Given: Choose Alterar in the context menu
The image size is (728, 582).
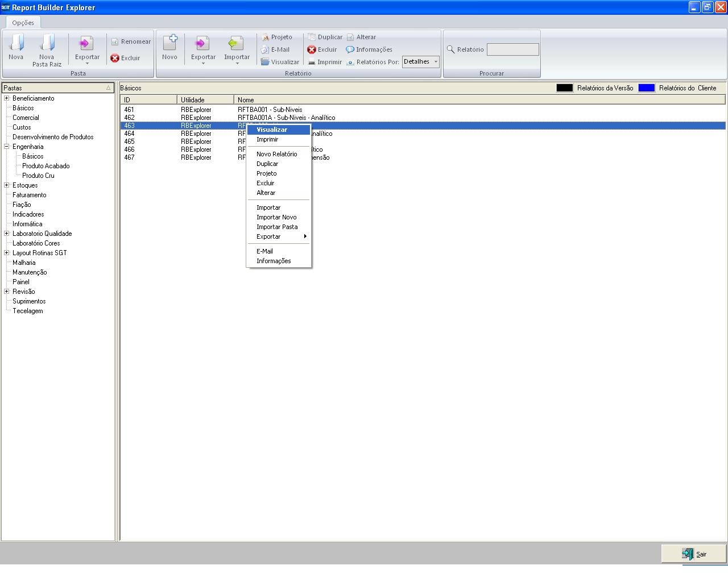Looking at the screenshot, I should 279,193.
